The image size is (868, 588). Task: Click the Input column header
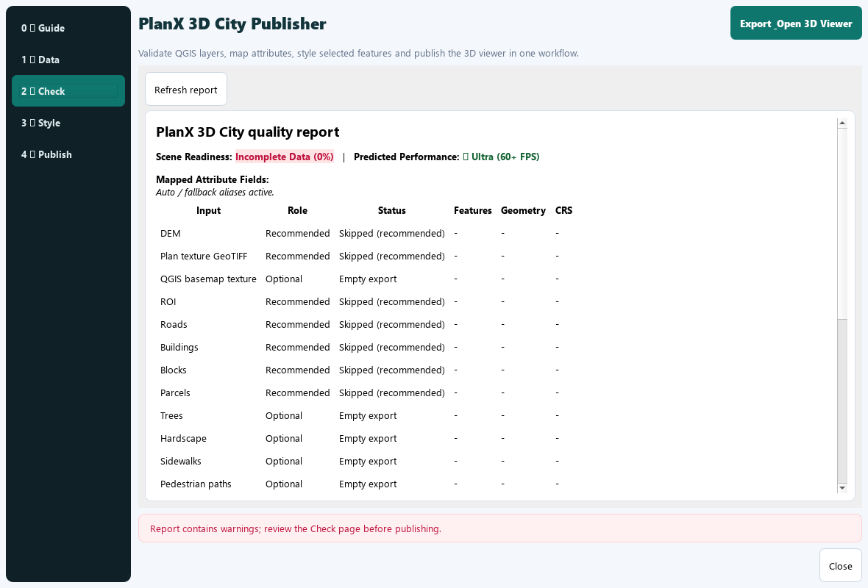pos(209,210)
